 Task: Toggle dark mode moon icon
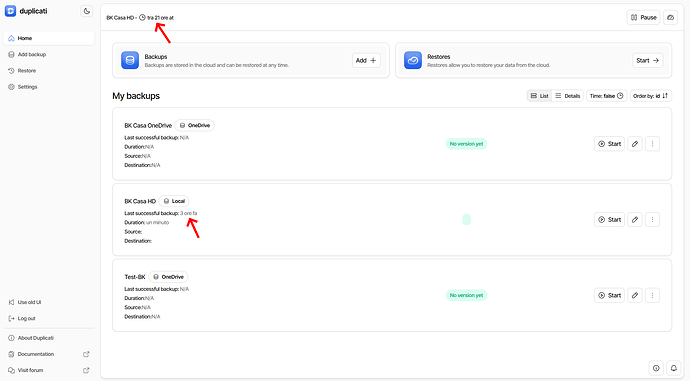87,11
